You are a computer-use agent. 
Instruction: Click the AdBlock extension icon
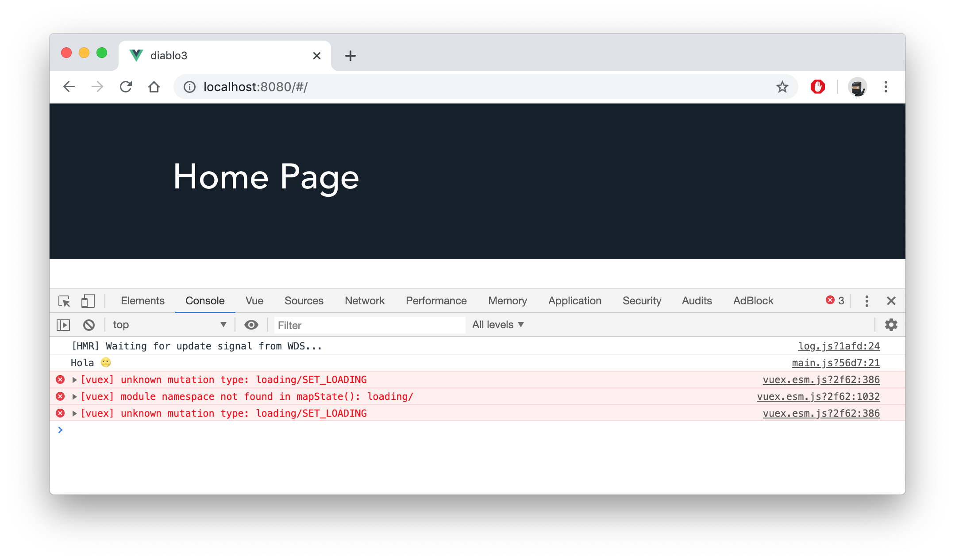pyautogui.click(x=817, y=87)
